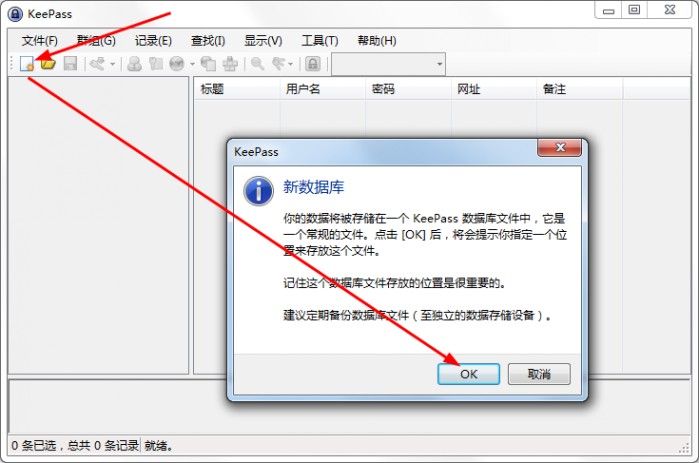Confirm the new database with OK
699x463 pixels.
pos(469,374)
